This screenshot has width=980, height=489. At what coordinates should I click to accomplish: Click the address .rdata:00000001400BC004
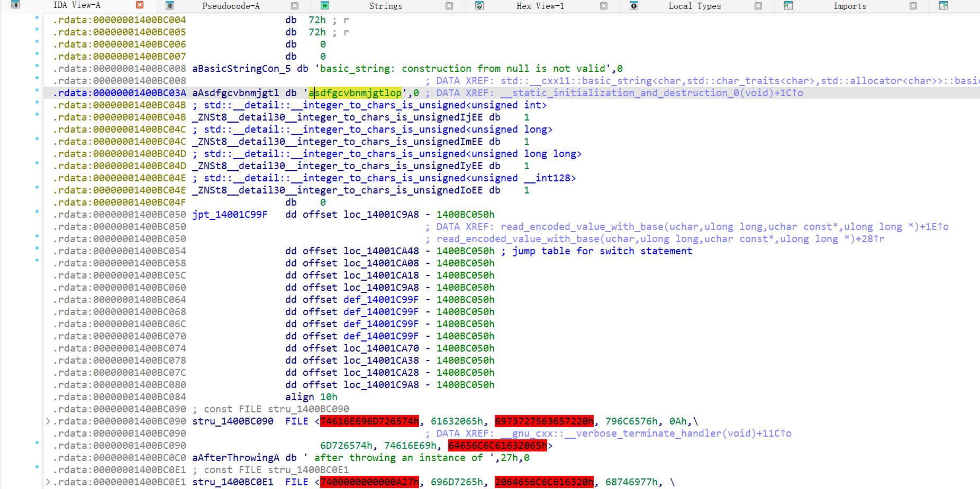[120, 20]
